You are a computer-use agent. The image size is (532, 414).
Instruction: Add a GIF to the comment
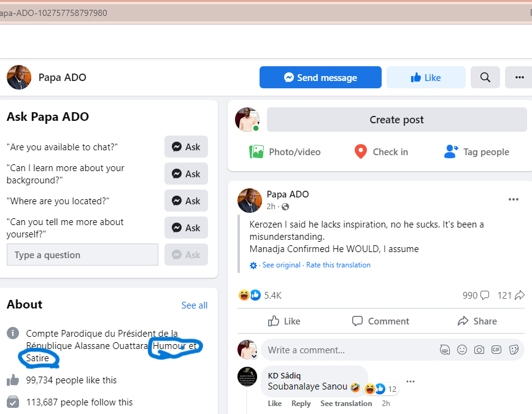point(496,350)
